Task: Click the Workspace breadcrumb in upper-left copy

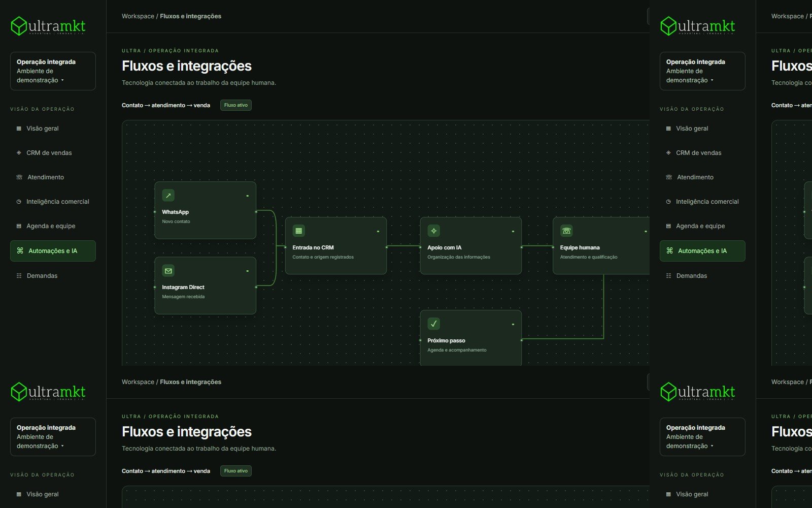Action: pos(138,16)
